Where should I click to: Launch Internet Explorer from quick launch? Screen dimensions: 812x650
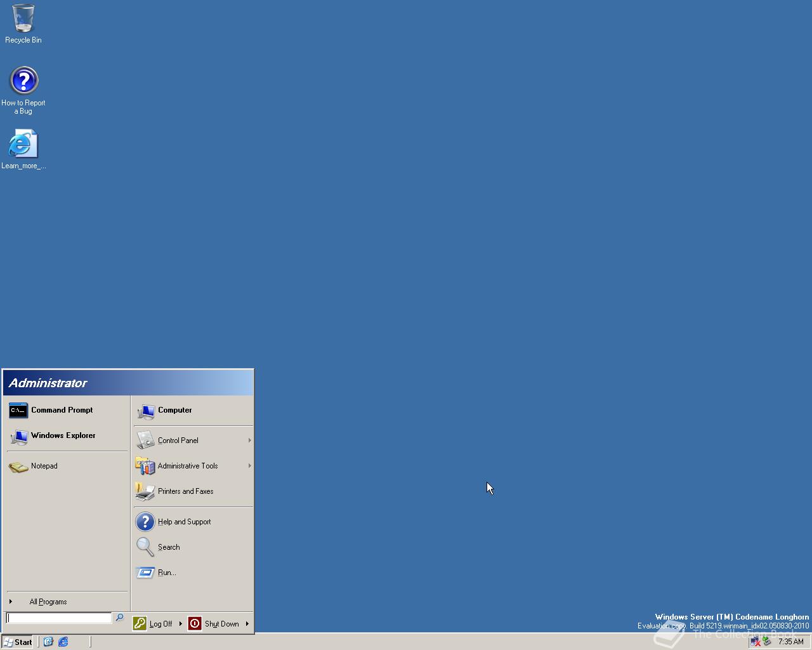click(x=63, y=642)
